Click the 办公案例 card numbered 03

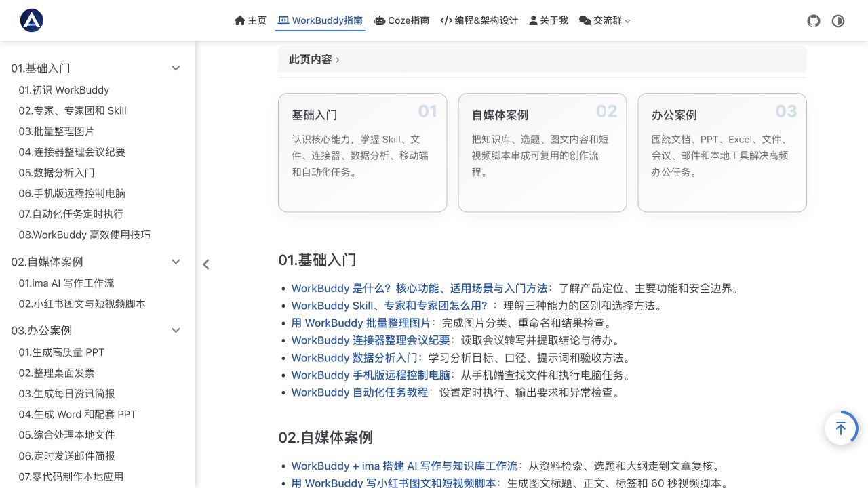pos(722,152)
